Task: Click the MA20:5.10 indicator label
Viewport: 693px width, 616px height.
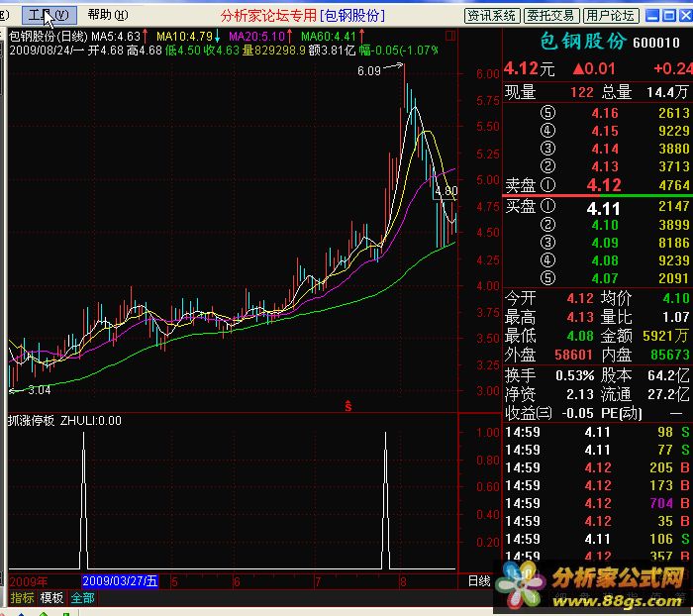Action: point(259,36)
